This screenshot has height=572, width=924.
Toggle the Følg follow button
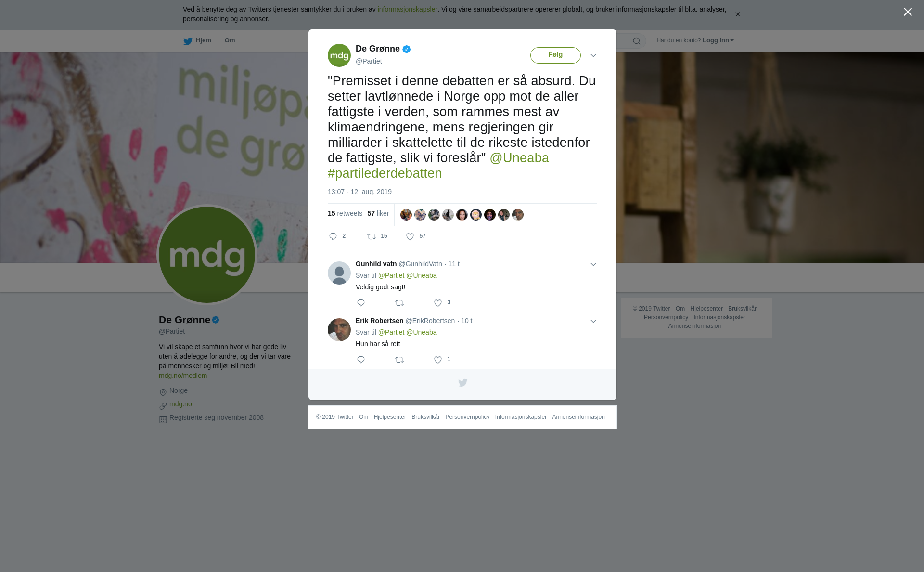pos(555,55)
